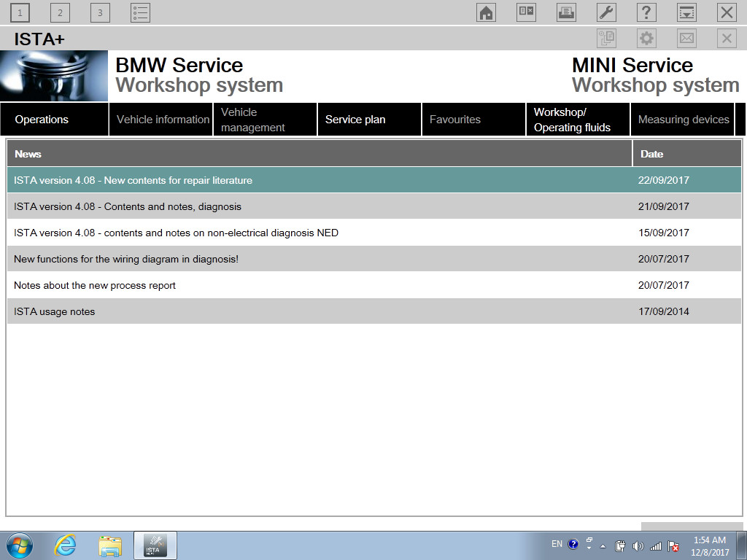Click the blue help tray icon
This screenshot has height=560, width=747.
click(573, 544)
